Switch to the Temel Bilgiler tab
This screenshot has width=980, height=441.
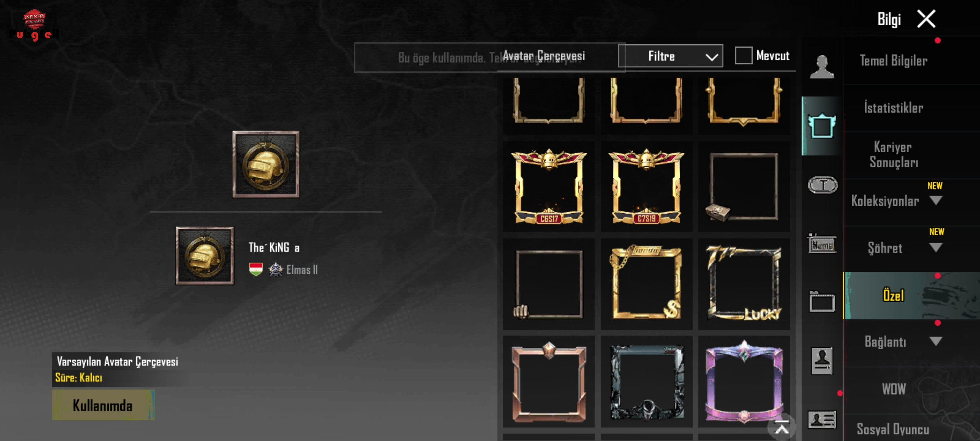point(893,60)
